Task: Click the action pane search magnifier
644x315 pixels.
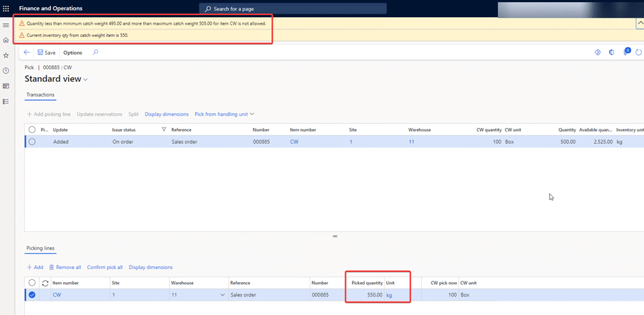Action: [x=95, y=52]
